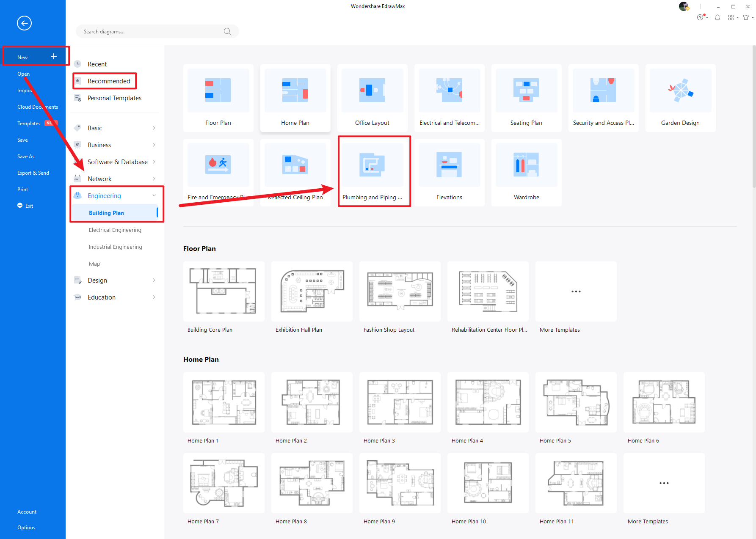Image resolution: width=756 pixels, height=539 pixels.
Task: Click the Education cap icon
Action: point(77,297)
